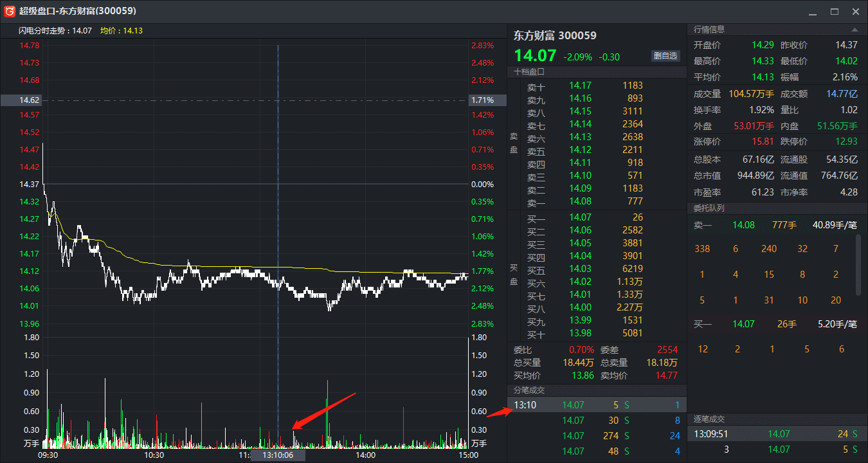Maximize the 超级盘口 window
The image size is (868, 463).
(x=835, y=11)
